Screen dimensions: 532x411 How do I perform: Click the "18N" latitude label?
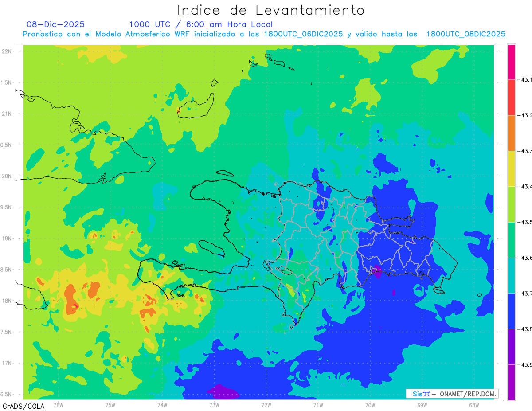point(7,301)
